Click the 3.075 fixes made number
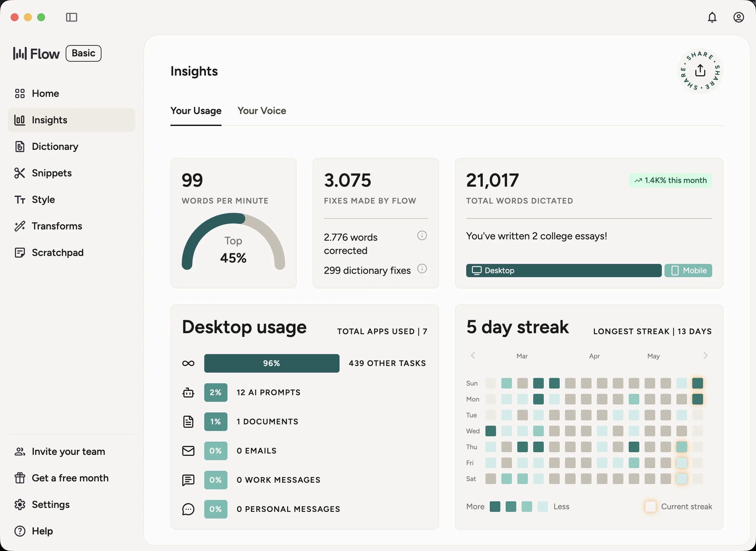 pos(347,180)
